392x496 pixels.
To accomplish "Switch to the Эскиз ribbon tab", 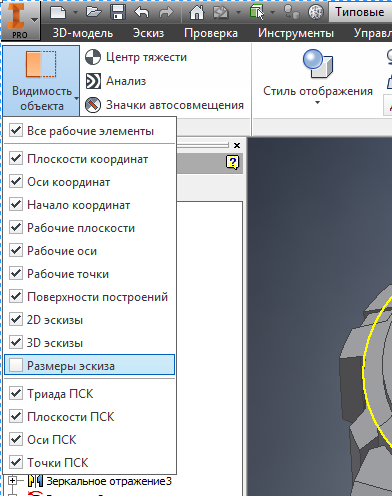I will tap(148, 33).
